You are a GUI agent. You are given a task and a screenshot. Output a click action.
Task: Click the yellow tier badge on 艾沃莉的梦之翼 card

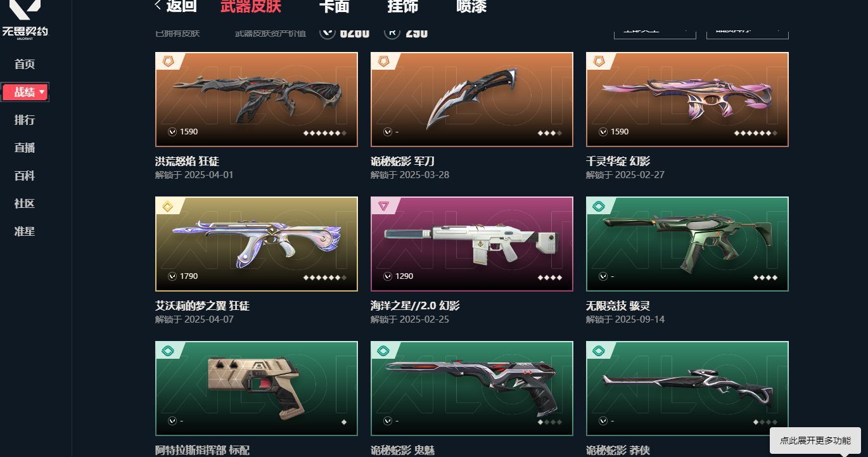pyautogui.click(x=168, y=206)
